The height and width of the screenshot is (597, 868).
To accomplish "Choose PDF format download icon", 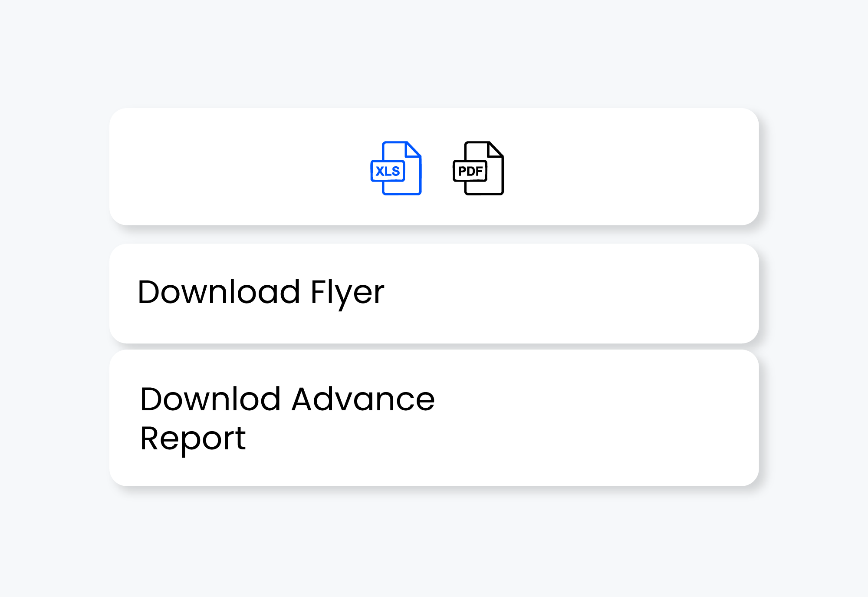I will [478, 168].
